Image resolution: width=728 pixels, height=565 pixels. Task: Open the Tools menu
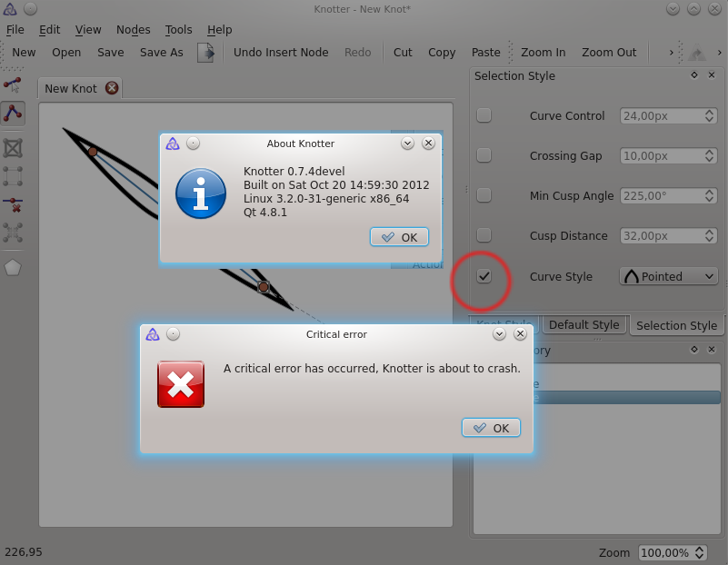pyautogui.click(x=178, y=30)
